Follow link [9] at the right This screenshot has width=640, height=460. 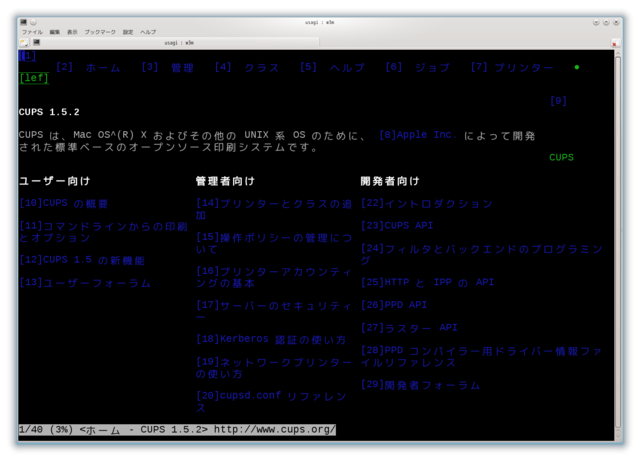[x=558, y=101]
